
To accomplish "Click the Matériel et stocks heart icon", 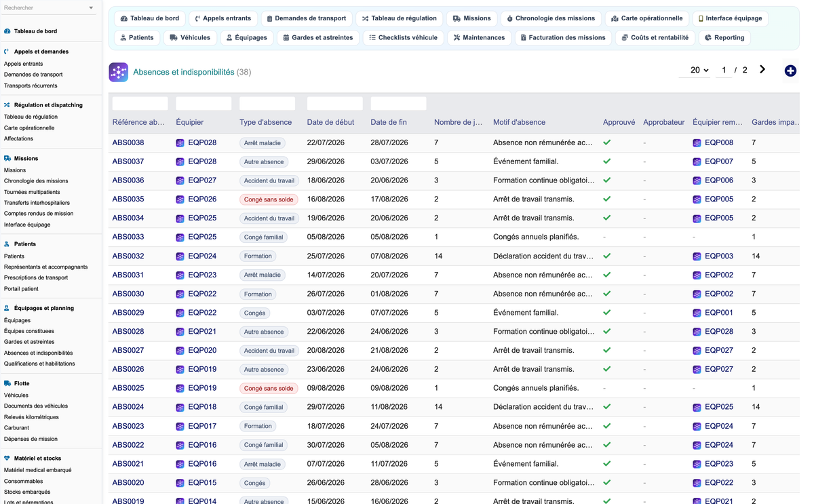I will coord(7,459).
